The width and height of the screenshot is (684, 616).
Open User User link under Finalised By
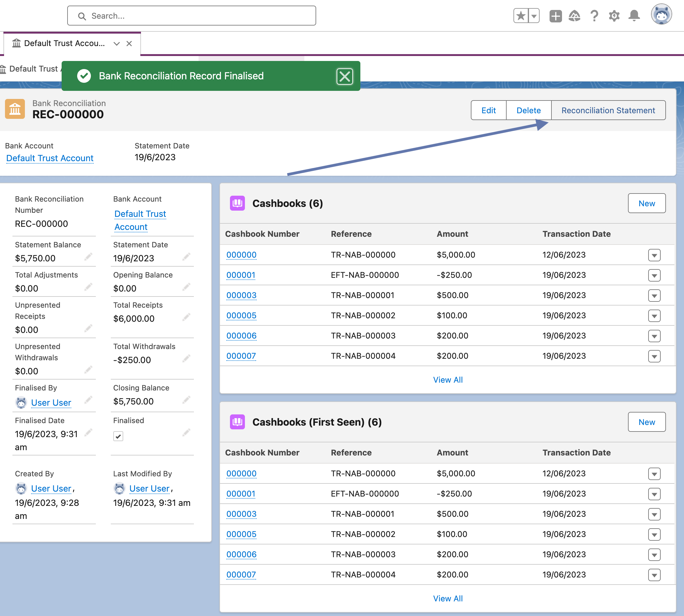tap(51, 403)
